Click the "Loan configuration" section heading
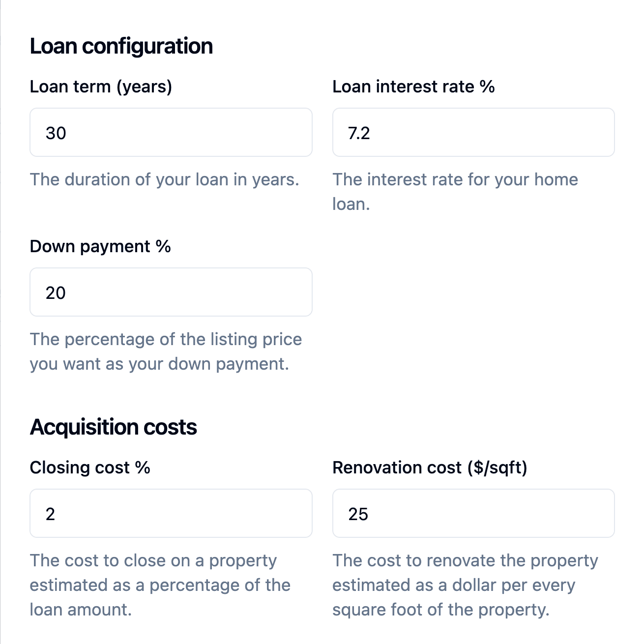This screenshot has width=644, height=644. pos(121,46)
